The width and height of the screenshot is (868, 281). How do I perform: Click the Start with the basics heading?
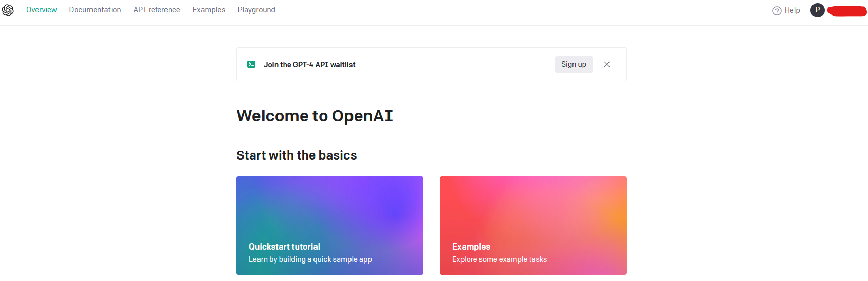tap(297, 155)
